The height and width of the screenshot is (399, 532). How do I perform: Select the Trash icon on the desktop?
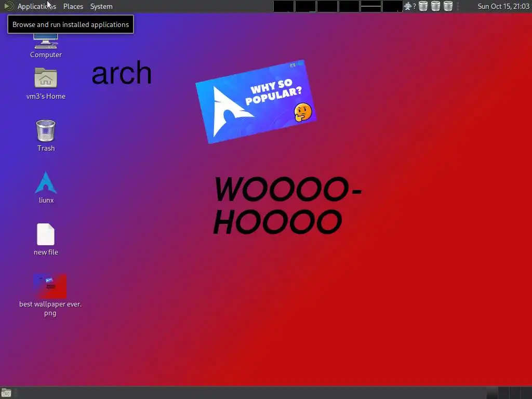pos(46,130)
